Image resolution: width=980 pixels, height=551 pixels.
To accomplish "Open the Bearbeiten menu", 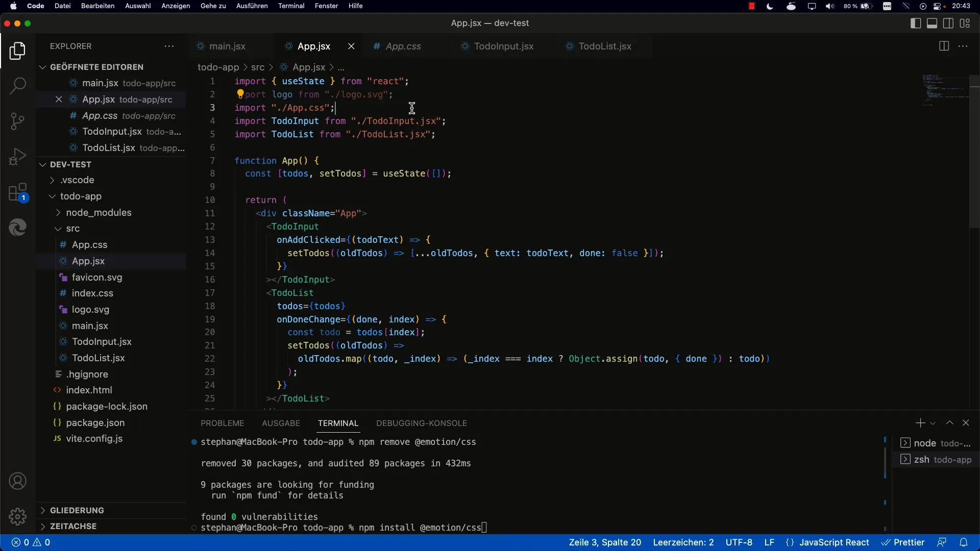I will click(x=97, y=6).
